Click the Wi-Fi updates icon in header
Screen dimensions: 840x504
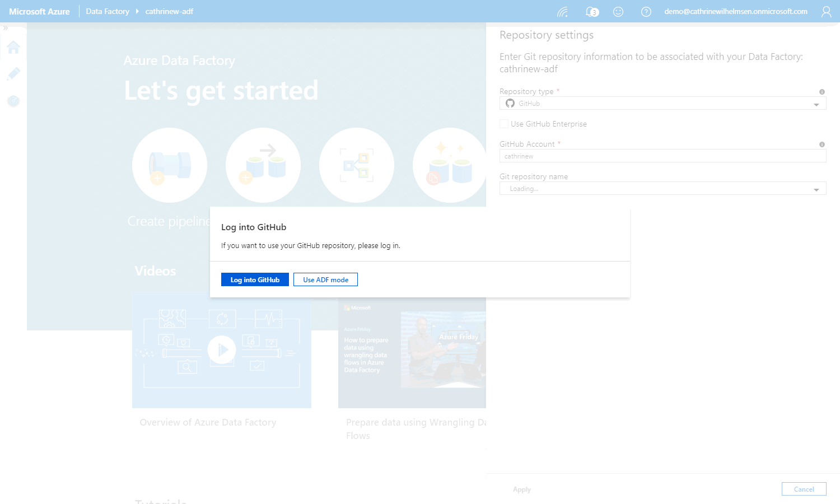(563, 12)
